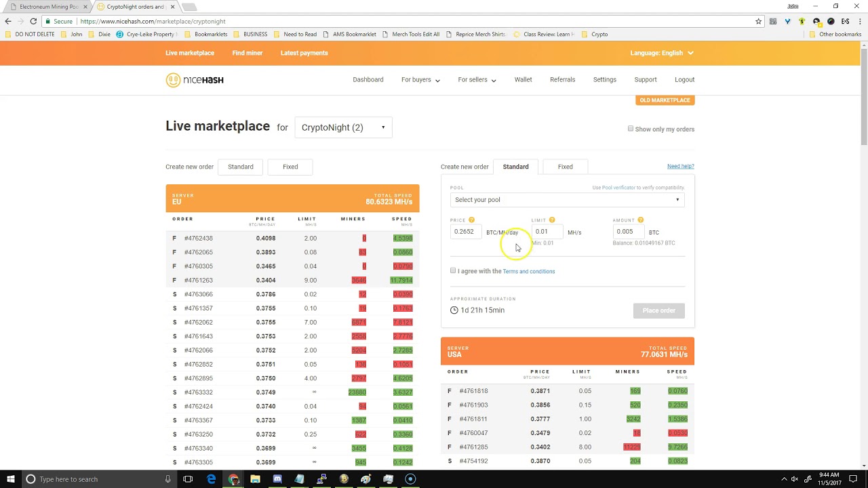This screenshot has width=868, height=488.
Task: Open Other bookmarks folder
Action: coord(835,34)
